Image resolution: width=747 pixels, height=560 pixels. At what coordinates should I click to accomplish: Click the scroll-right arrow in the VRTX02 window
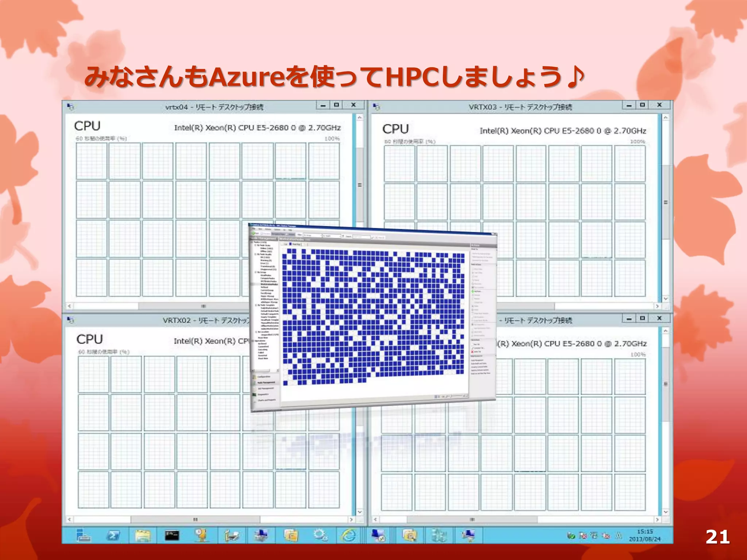coord(351,519)
